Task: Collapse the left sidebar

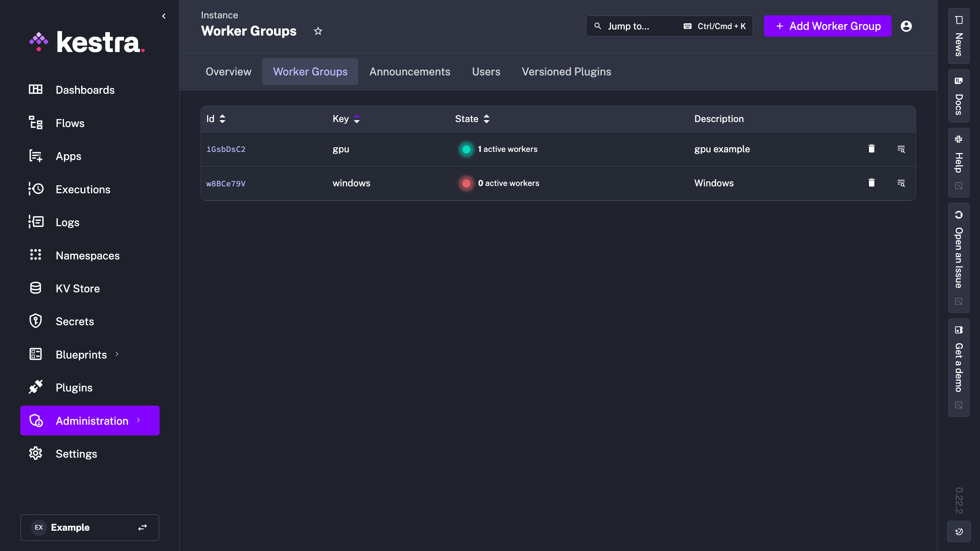Action: (x=164, y=16)
